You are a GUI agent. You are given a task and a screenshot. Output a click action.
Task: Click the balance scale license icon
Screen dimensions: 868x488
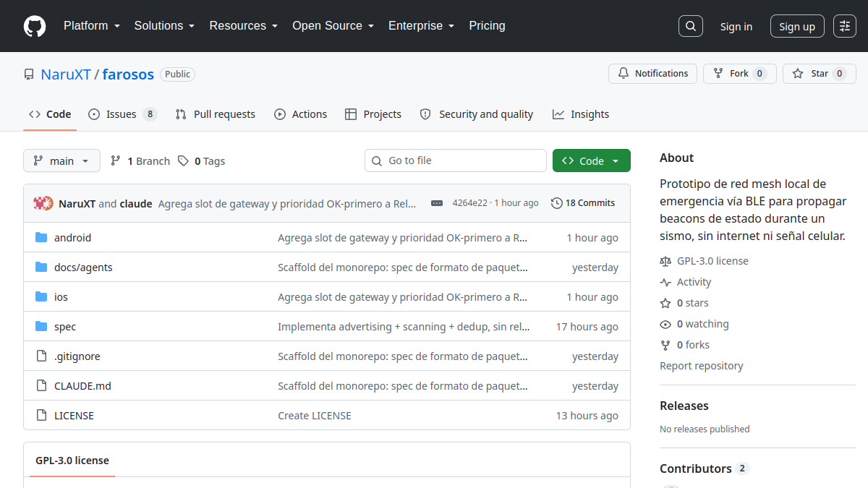click(x=665, y=261)
